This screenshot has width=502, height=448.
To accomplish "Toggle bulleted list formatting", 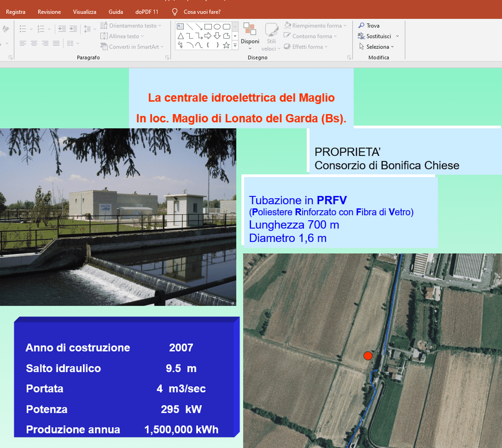I will 23,29.
